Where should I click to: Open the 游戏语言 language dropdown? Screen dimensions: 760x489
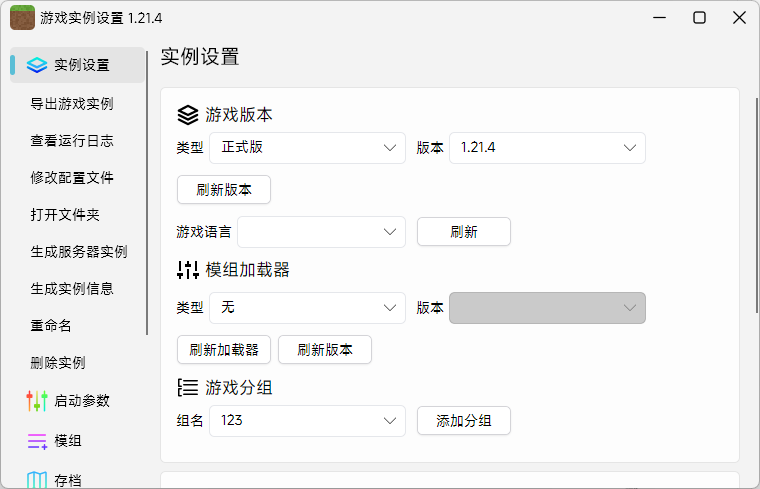(x=321, y=232)
